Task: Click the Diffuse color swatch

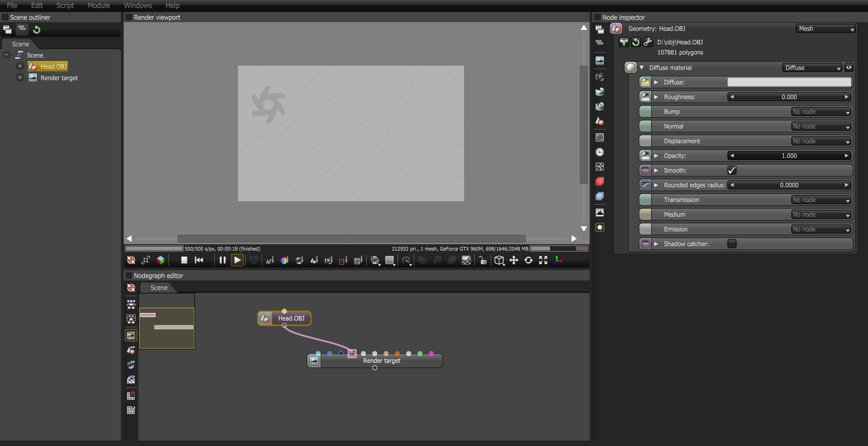Action: point(789,82)
